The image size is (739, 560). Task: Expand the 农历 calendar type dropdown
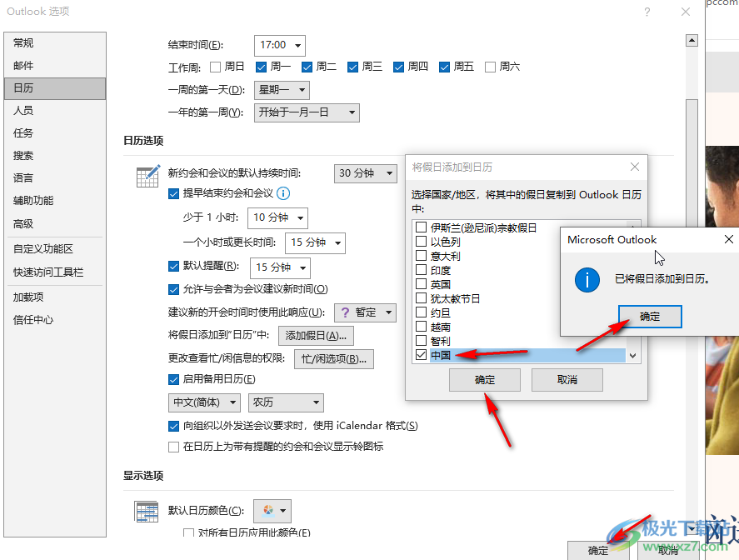286,402
